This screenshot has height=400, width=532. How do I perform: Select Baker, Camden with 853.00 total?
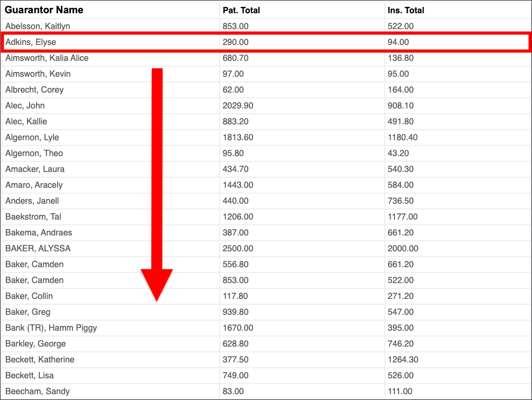click(34, 280)
